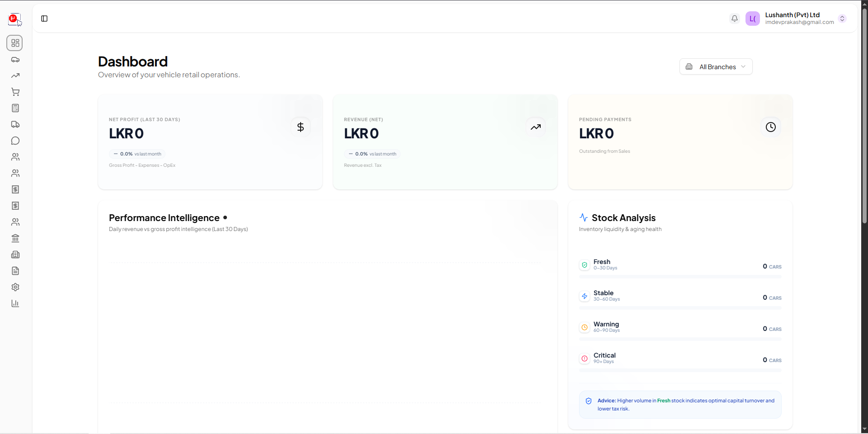Toggle the sidebar panel collapse button

coord(44,19)
